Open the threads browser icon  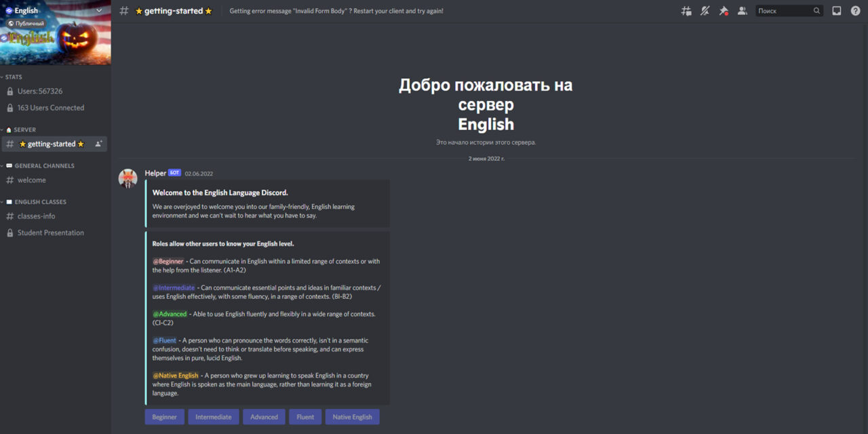tap(686, 10)
